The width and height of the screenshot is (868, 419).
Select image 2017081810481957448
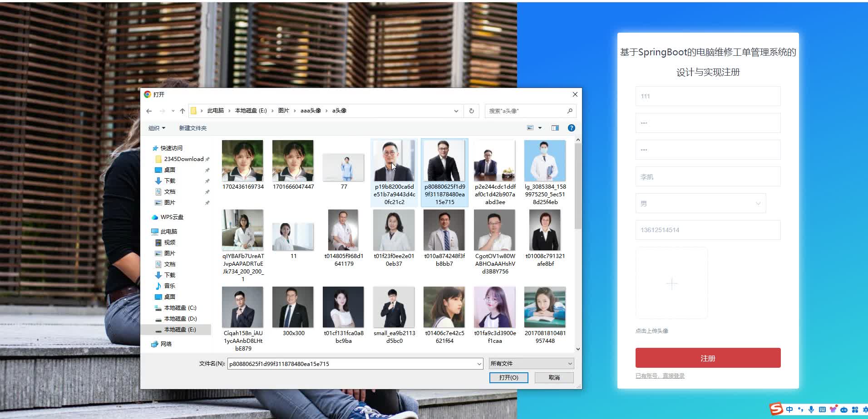point(545,315)
